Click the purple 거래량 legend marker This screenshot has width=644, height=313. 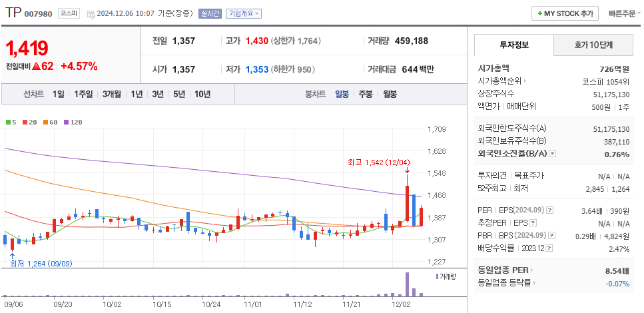point(437,276)
